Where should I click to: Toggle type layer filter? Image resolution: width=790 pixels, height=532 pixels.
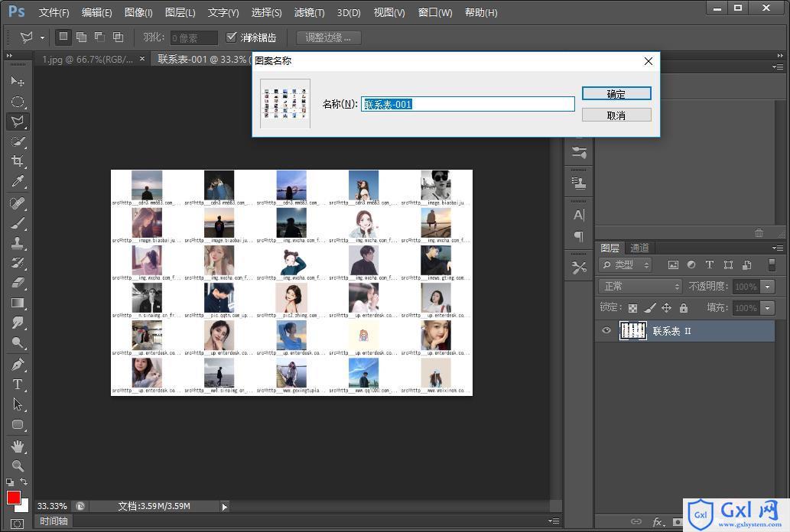[710, 264]
